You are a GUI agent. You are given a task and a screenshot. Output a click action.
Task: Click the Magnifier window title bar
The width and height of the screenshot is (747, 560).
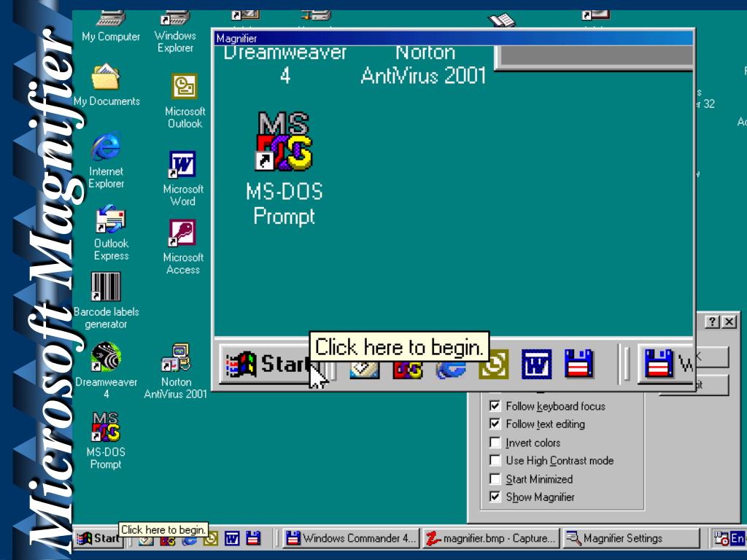click(454, 38)
